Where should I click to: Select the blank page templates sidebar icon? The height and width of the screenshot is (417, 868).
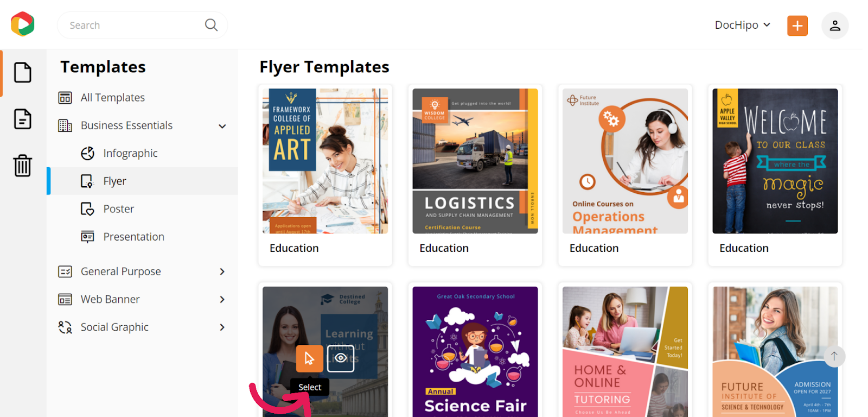click(x=22, y=72)
